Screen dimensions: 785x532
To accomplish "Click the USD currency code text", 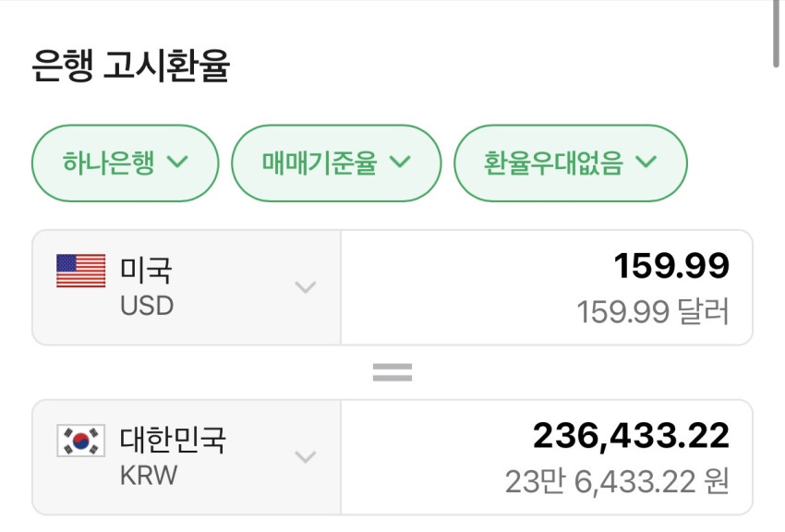I will tap(147, 306).
